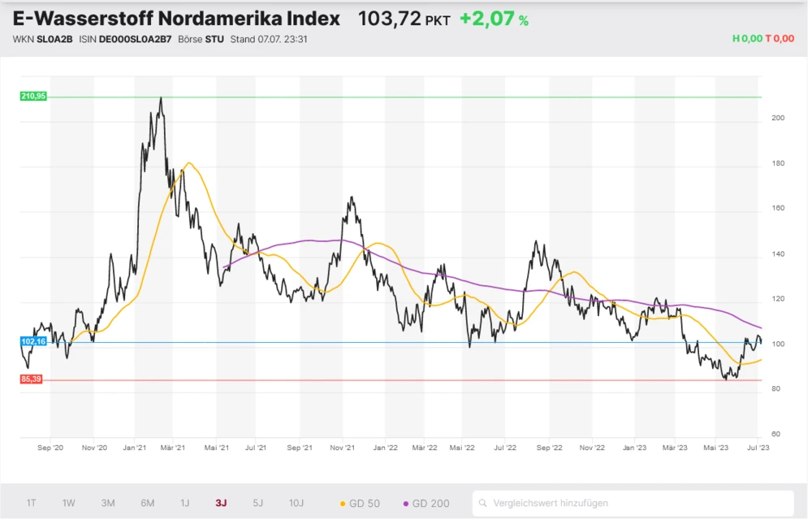Click the blue 102,16 price label

(33, 342)
